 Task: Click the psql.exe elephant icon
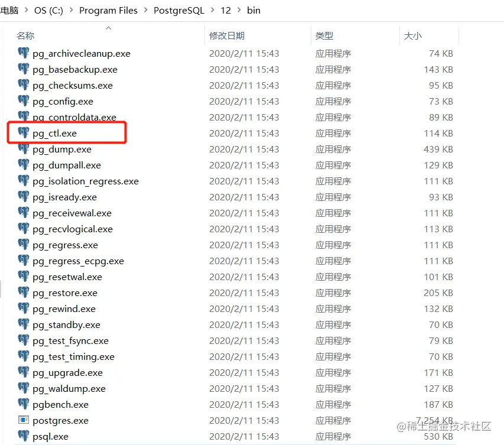coord(24,436)
